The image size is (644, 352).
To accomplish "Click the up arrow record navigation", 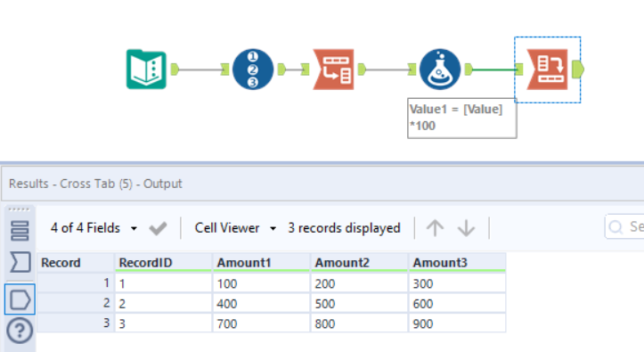I will (435, 228).
